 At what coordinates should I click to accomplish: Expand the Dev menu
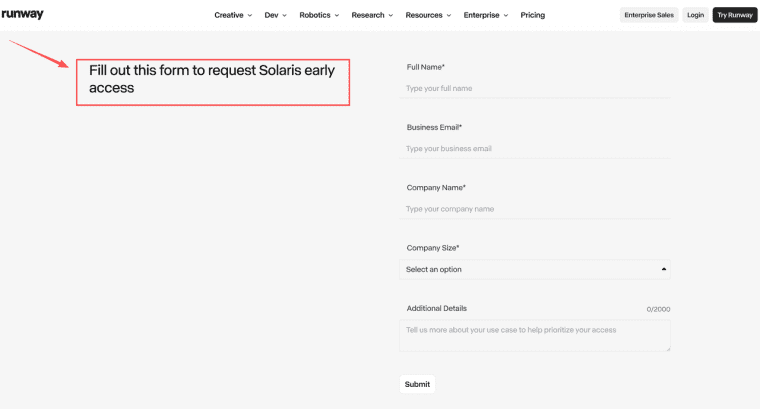coord(275,15)
